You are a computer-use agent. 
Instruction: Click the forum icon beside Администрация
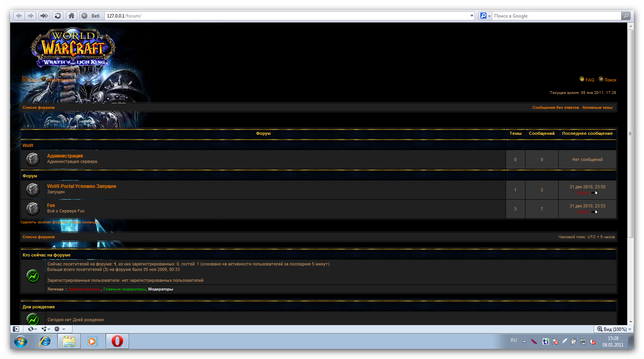33,159
